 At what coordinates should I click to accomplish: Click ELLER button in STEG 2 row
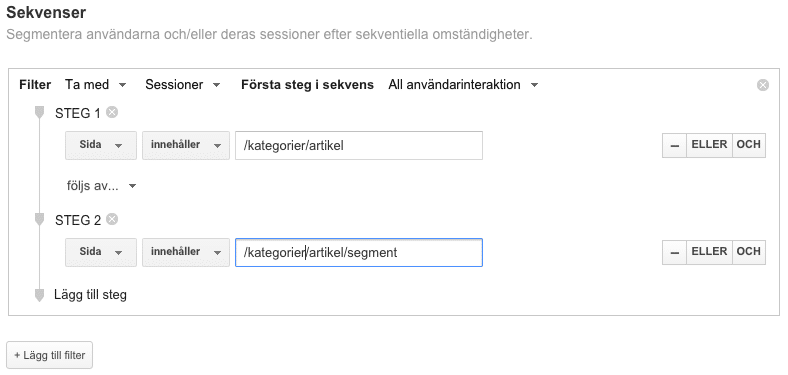tap(709, 252)
